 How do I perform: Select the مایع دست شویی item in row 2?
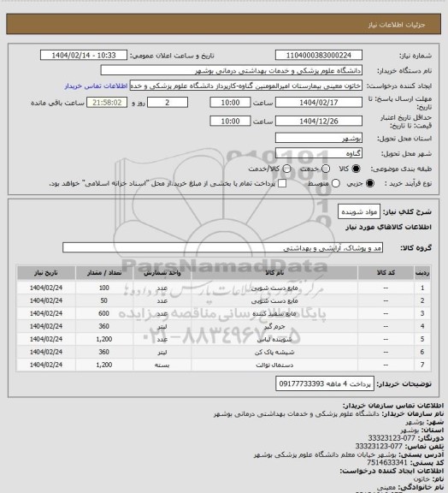click(274, 300)
